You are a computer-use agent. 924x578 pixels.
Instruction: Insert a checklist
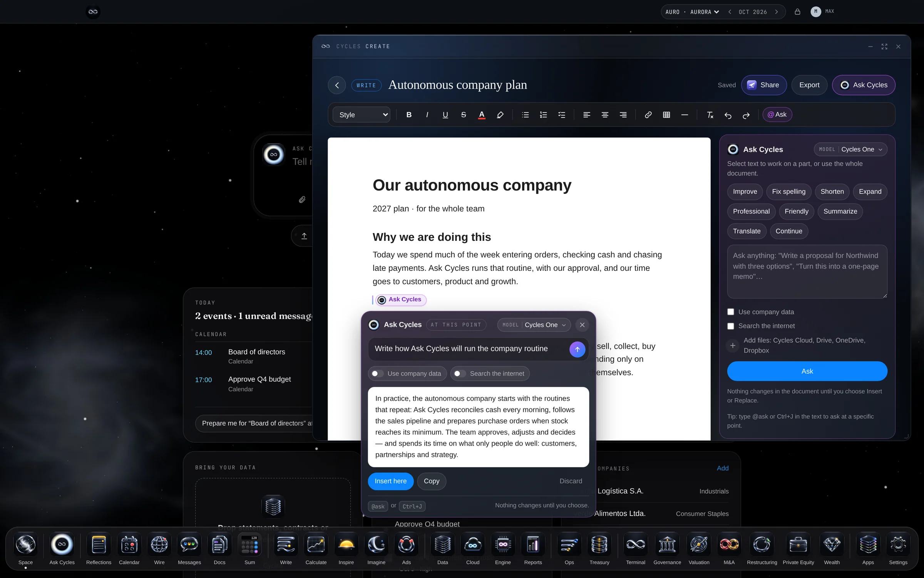pyautogui.click(x=562, y=115)
